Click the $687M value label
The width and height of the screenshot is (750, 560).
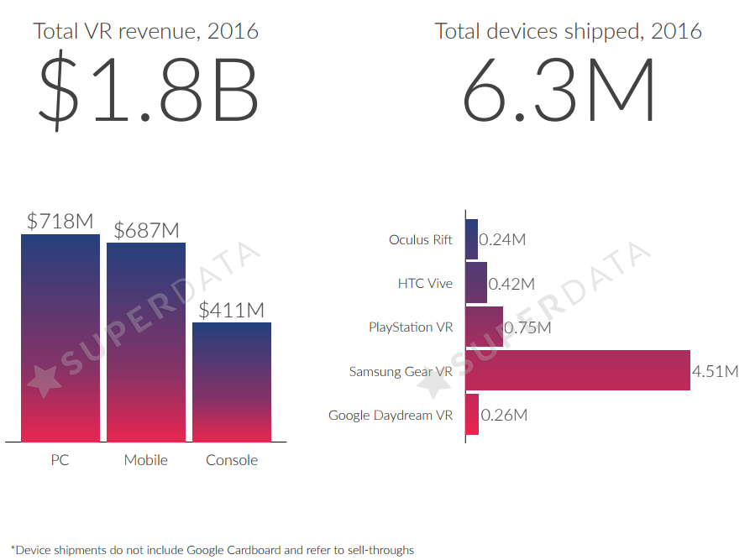[146, 231]
